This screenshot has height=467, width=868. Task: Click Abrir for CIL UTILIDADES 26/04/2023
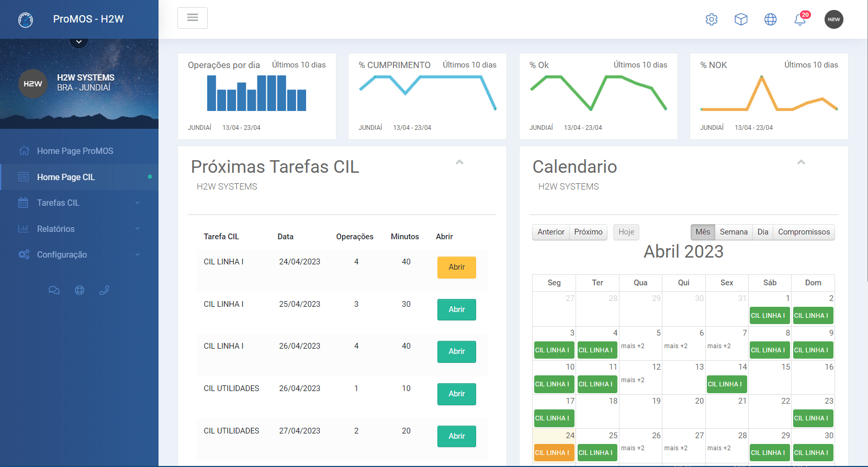pos(457,394)
